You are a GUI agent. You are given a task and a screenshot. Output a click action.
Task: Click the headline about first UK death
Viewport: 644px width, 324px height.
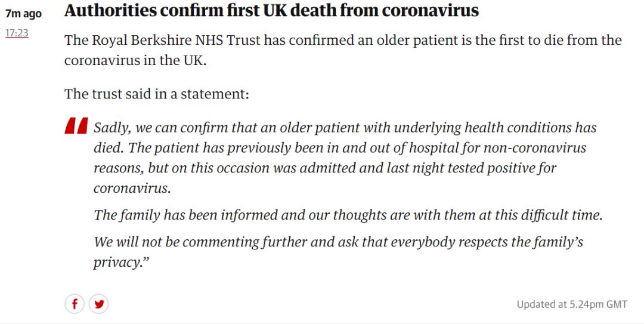point(271,11)
